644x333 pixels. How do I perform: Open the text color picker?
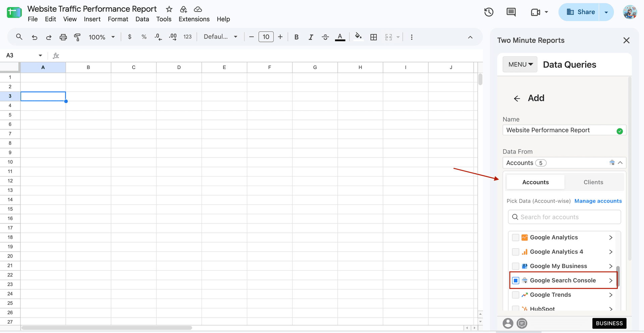point(340,37)
